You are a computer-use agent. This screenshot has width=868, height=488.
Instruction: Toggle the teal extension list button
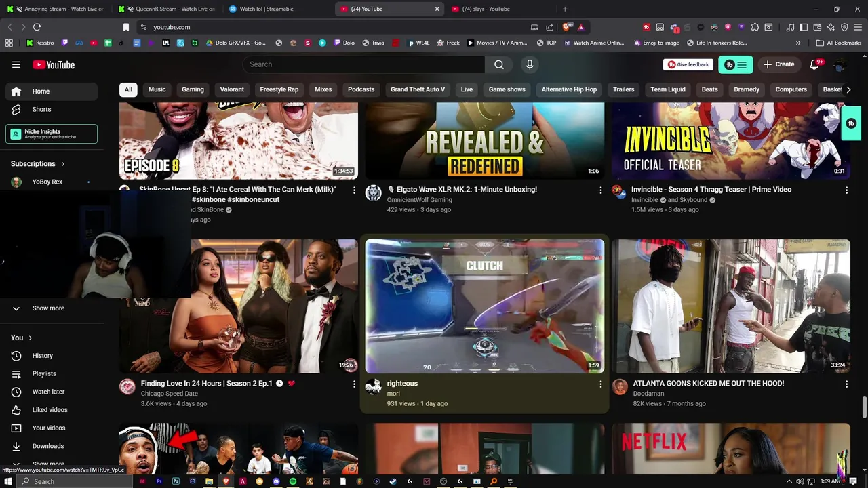(x=736, y=64)
